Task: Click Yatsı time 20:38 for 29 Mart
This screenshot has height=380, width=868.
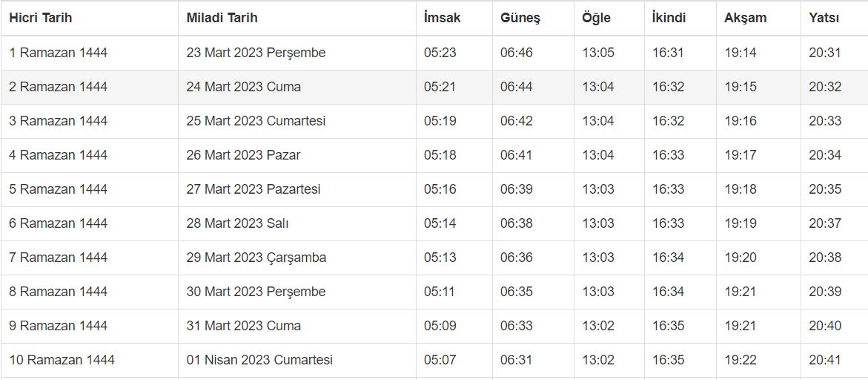Action: point(825,258)
